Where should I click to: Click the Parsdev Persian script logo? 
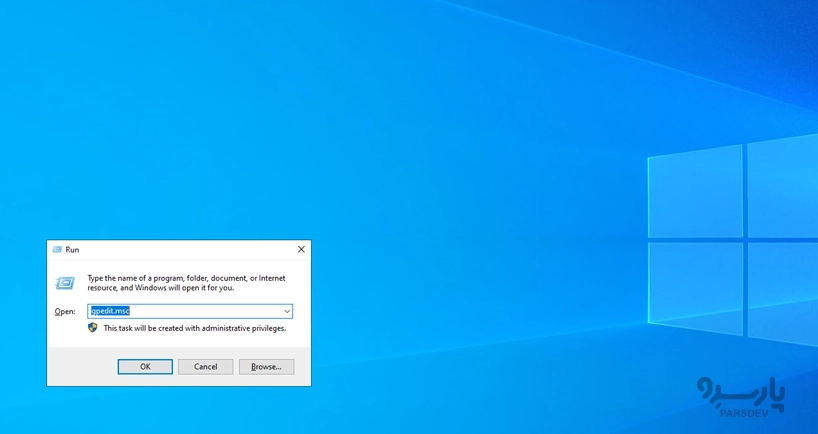[x=740, y=391]
